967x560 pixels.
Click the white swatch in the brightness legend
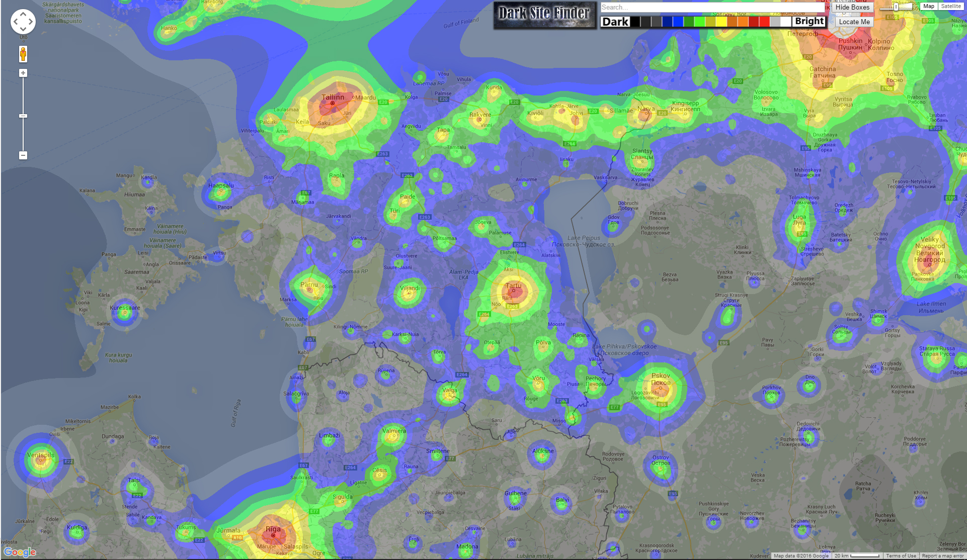pos(786,22)
